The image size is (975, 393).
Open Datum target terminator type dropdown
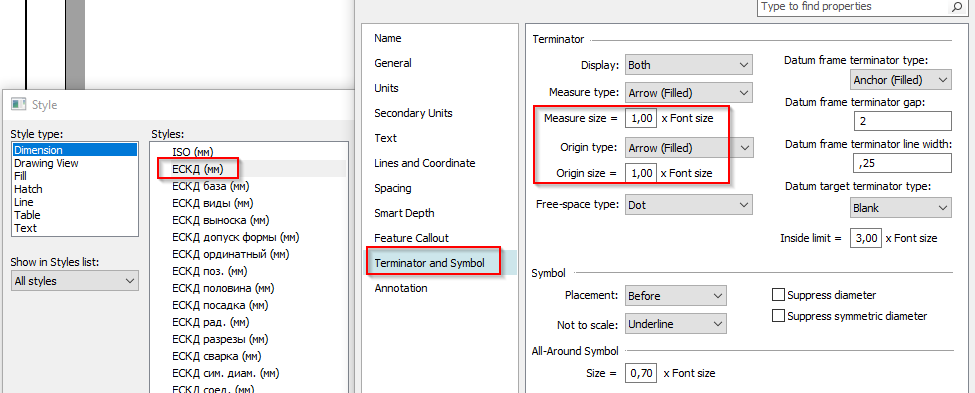(x=900, y=208)
